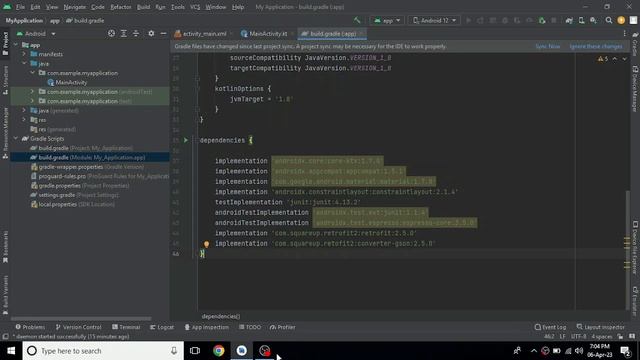
Task: Open the Terminal tool window
Action: point(126,327)
